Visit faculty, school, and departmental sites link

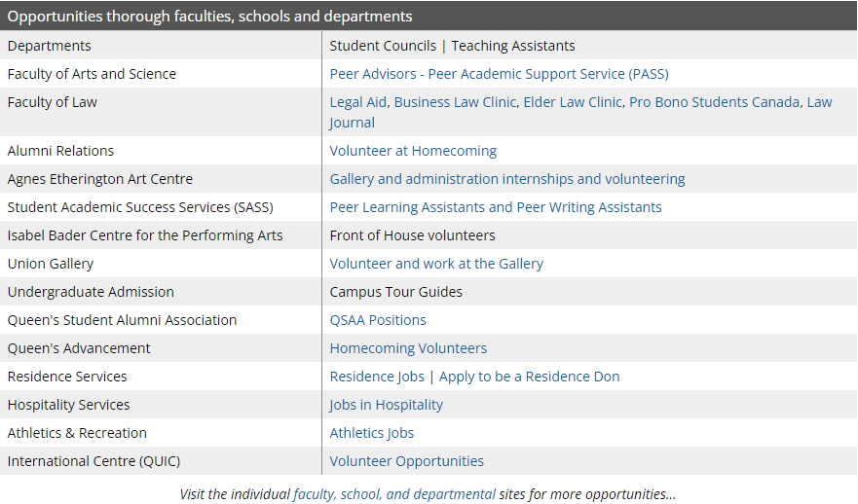[393, 494]
